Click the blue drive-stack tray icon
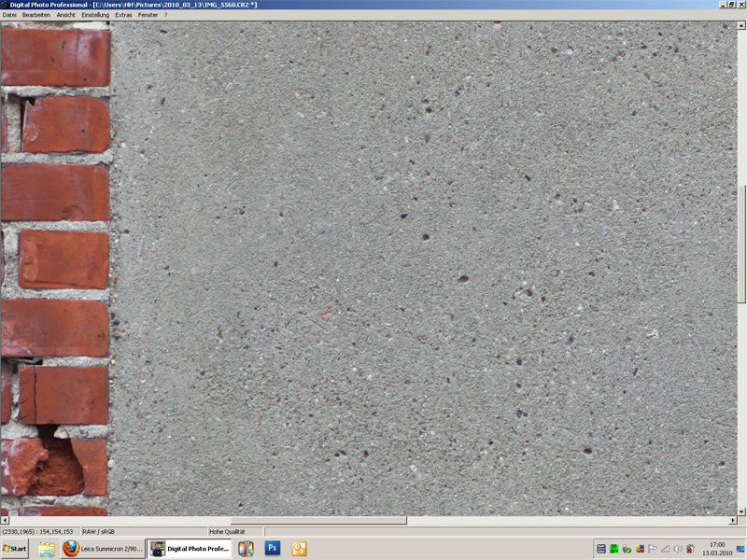747x560 pixels. [601, 549]
